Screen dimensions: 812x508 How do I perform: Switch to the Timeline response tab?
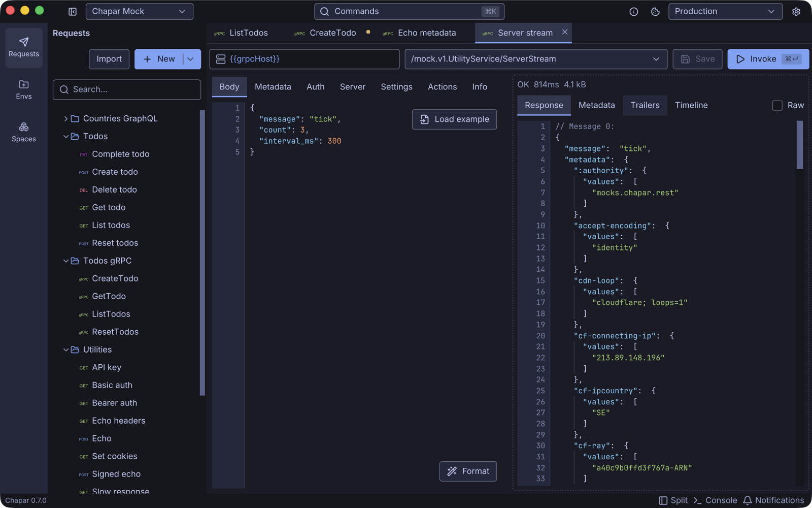(x=691, y=105)
